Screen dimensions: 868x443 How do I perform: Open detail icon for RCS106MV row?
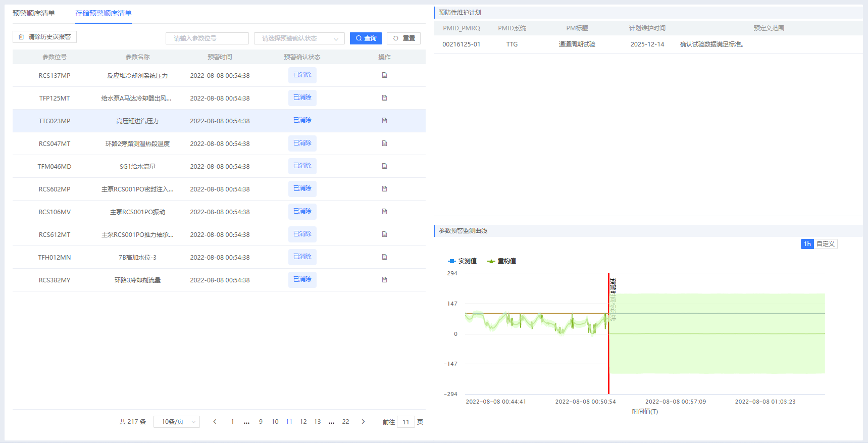(384, 212)
